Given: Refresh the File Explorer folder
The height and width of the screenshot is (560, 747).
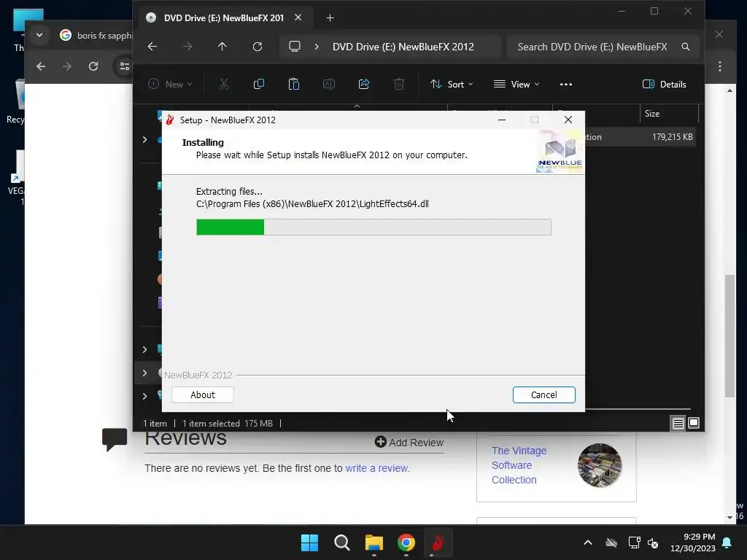Looking at the screenshot, I should [258, 47].
